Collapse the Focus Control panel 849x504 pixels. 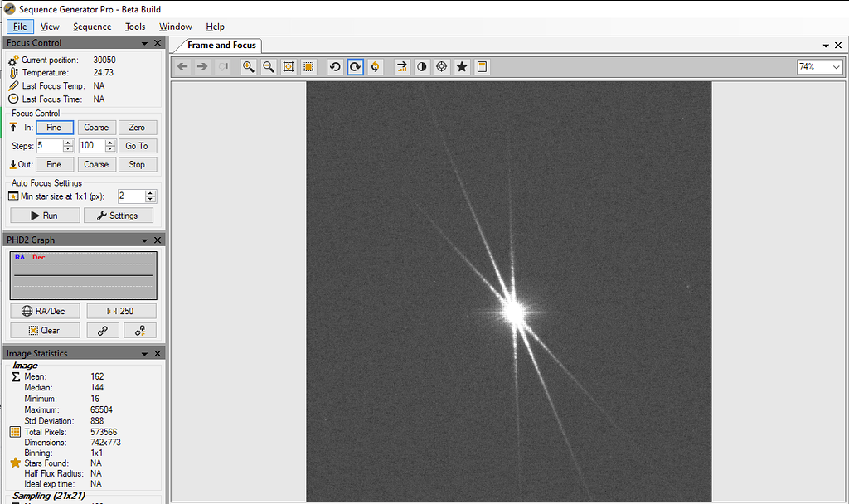144,42
